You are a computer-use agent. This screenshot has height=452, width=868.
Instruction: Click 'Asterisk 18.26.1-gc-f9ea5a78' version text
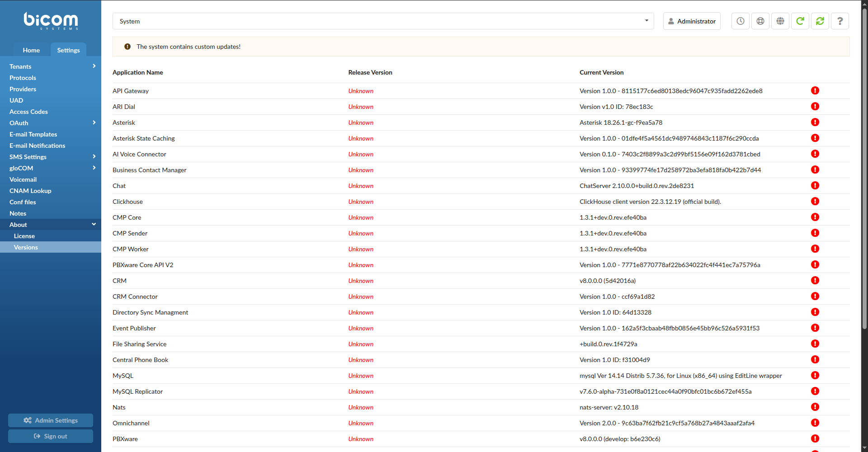(621, 122)
